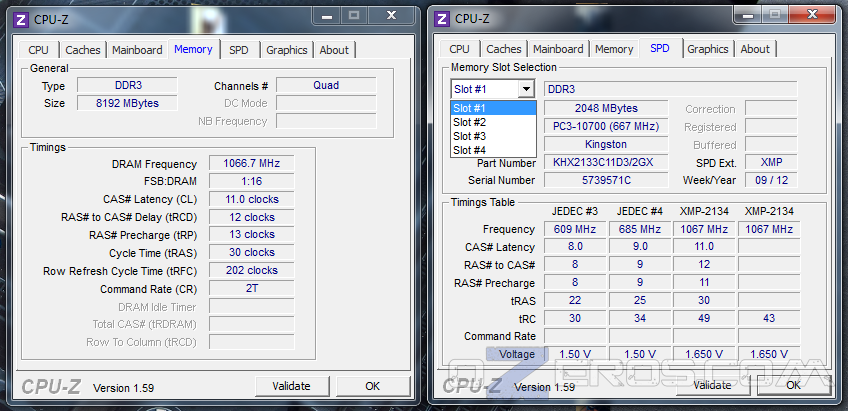The height and width of the screenshot is (411, 848).
Task: Click the empty Total CAS# (tRDRAM) field
Action: pyautogui.click(x=251, y=324)
